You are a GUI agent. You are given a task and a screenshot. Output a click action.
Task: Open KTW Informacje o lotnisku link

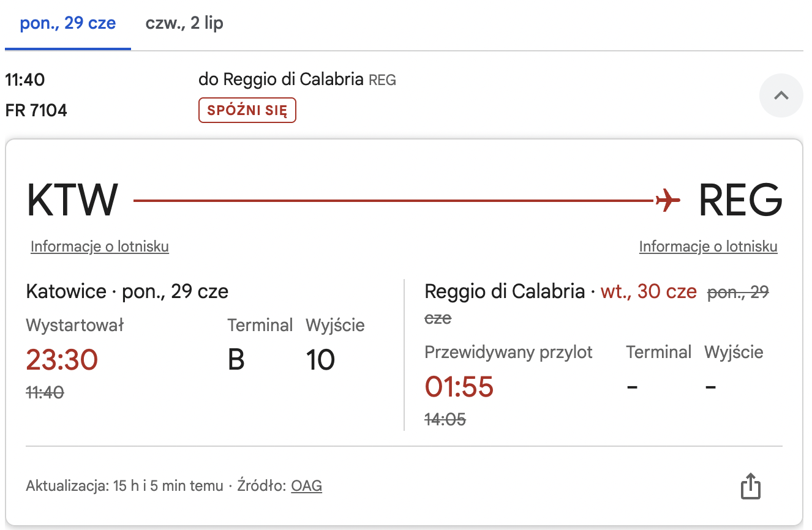tap(100, 246)
